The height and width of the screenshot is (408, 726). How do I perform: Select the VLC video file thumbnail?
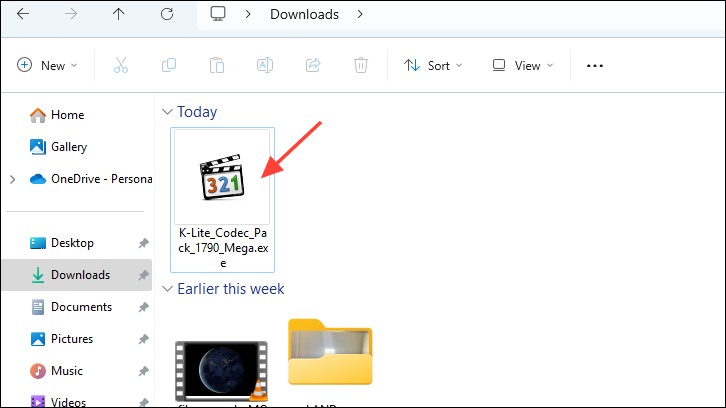point(222,371)
